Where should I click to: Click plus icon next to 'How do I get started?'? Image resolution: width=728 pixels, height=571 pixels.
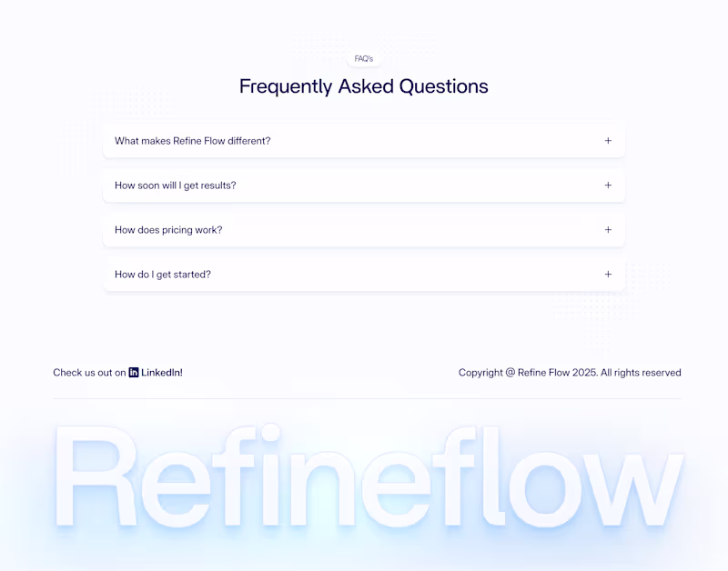click(608, 275)
